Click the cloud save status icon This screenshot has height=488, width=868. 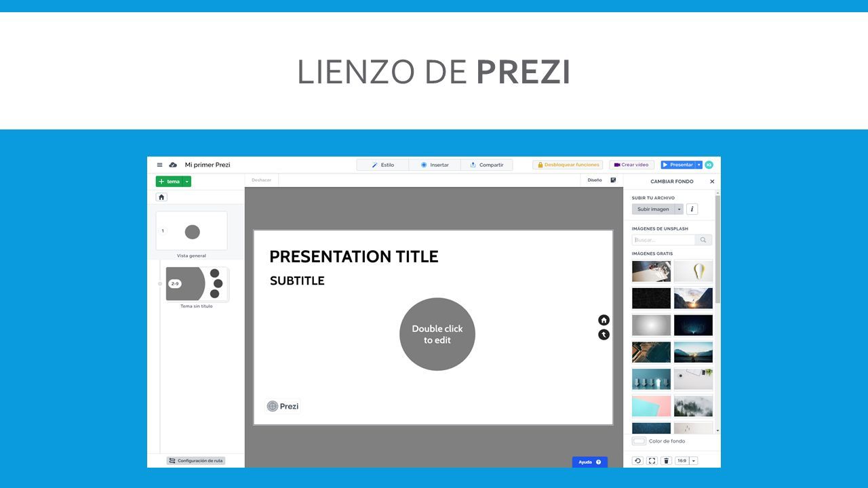point(173,165)
